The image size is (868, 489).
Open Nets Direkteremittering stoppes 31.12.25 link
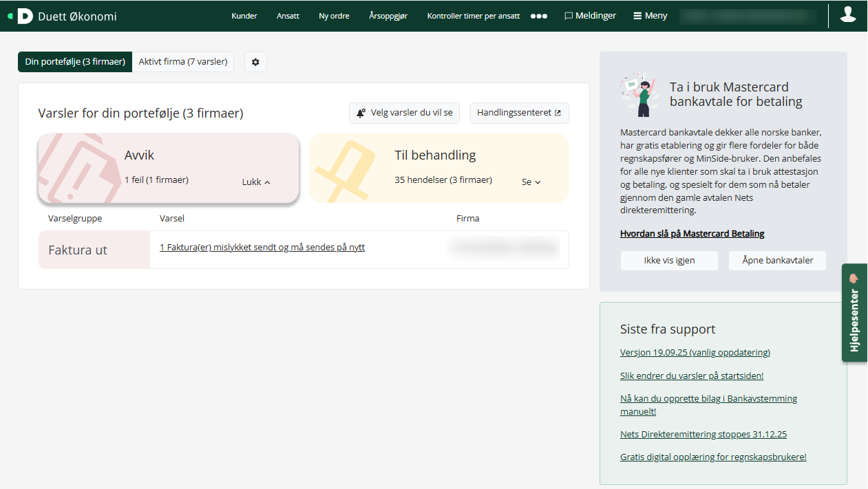[703, 435]
